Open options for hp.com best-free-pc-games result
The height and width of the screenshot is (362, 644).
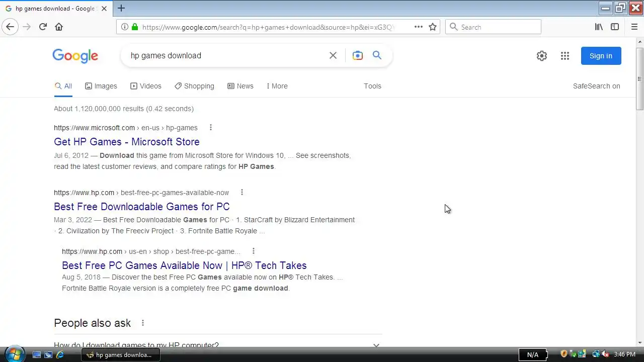pos(242,193)
